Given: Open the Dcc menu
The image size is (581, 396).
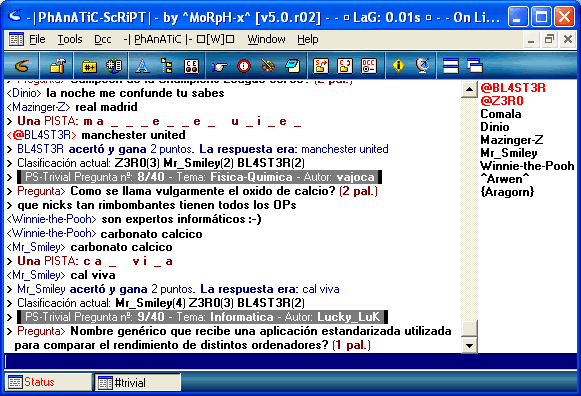Looking at the screenshot, I should [x=103, y=39].
